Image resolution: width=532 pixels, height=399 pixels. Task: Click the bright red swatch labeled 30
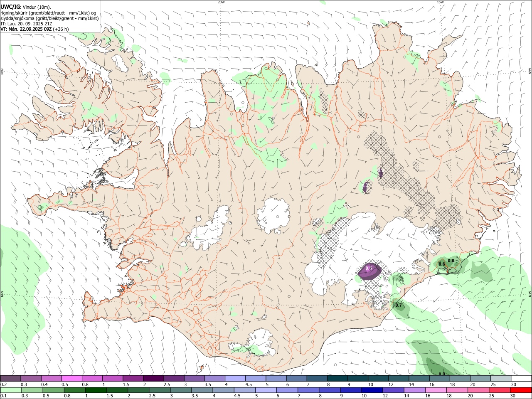pos(520,390)
